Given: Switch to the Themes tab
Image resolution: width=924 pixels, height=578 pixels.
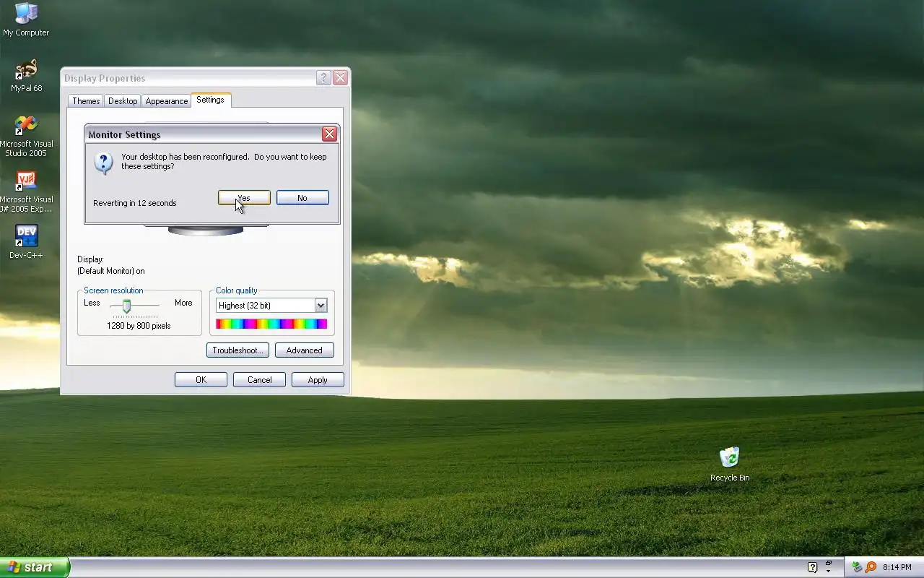Looking at the screenshot, I should click(86, 101).
